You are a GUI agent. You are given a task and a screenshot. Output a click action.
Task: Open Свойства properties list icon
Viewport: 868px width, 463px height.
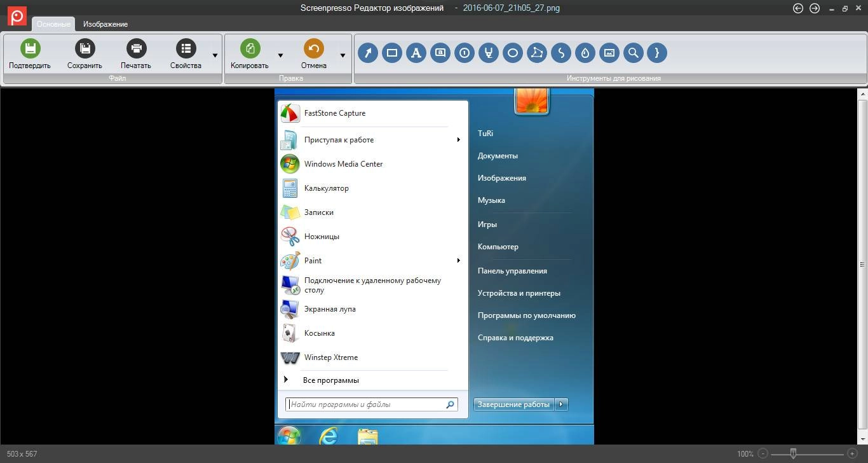[186, 48]
